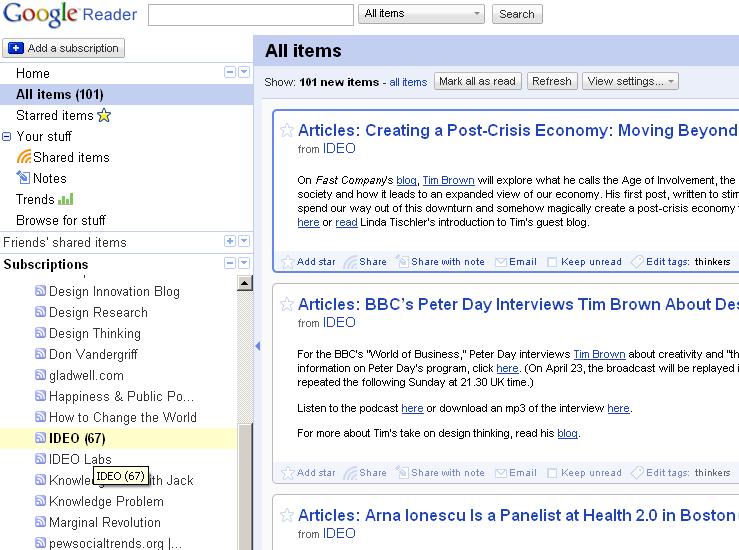Click the Trends bar chart icon
Image resolution: width=739 pixels, height=550 pixels.
pyautogui.click(x=66, y=199)
